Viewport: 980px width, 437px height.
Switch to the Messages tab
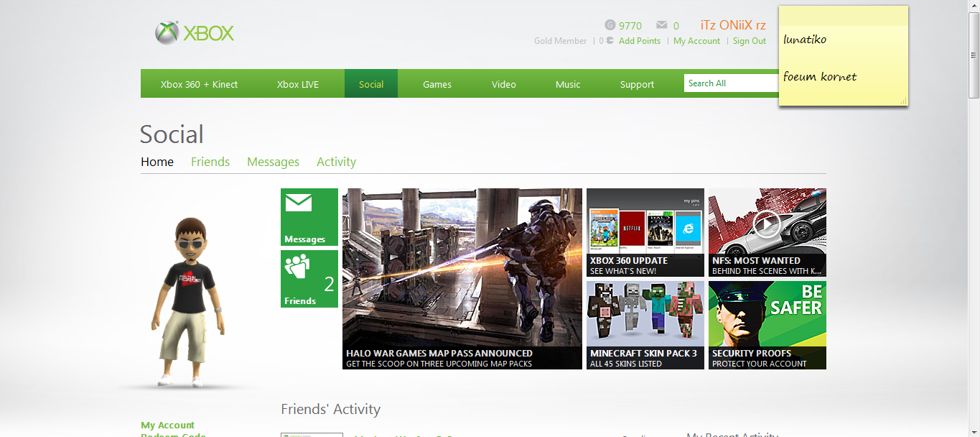(x=273, y=162)
